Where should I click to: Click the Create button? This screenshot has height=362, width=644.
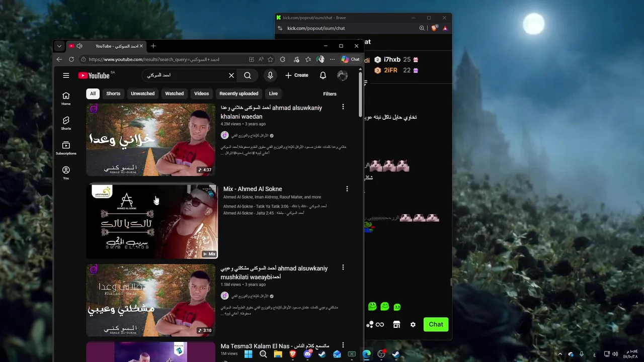(x=297, y=75)
